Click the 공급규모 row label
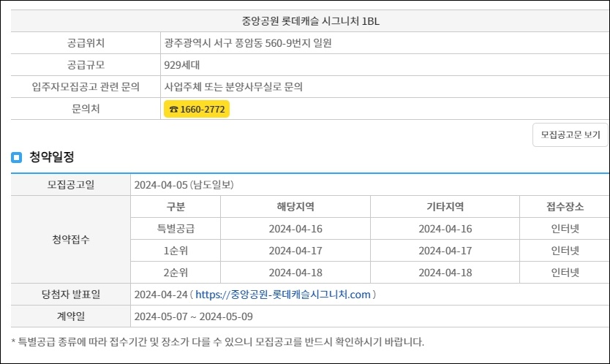The image size is (610, 364). [x=86, y=65]
